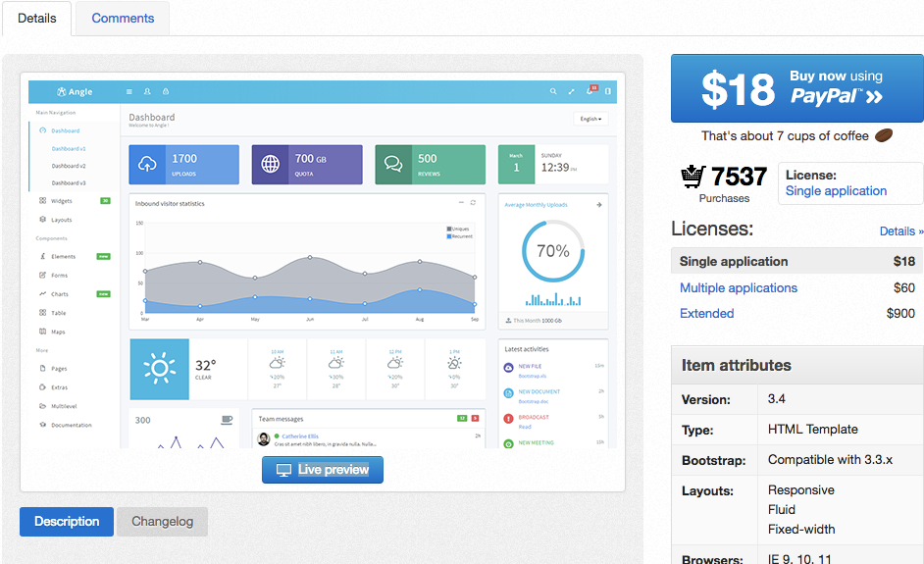Open Pages in preview sidebar
The height and width of the screenshot is (564, 924).
click(x=59, y=369)
